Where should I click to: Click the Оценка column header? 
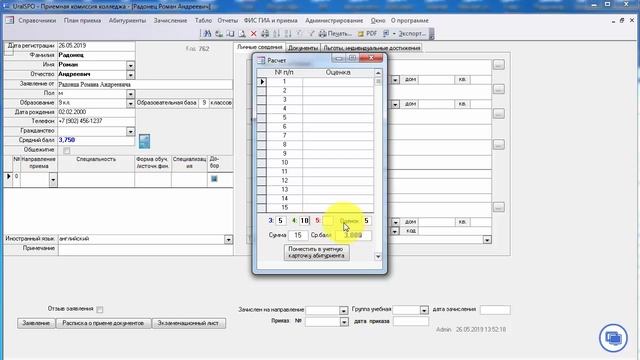click(338, 72)
